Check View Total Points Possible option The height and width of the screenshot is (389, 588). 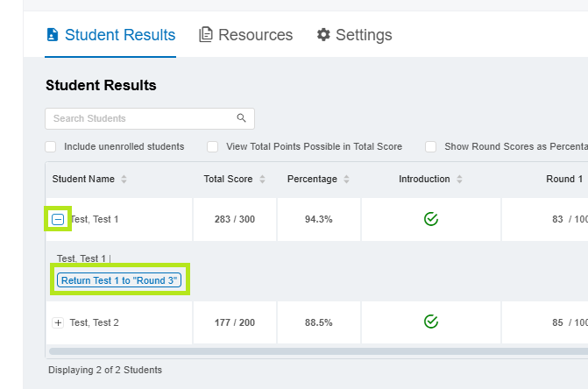(x=212, y=146)
